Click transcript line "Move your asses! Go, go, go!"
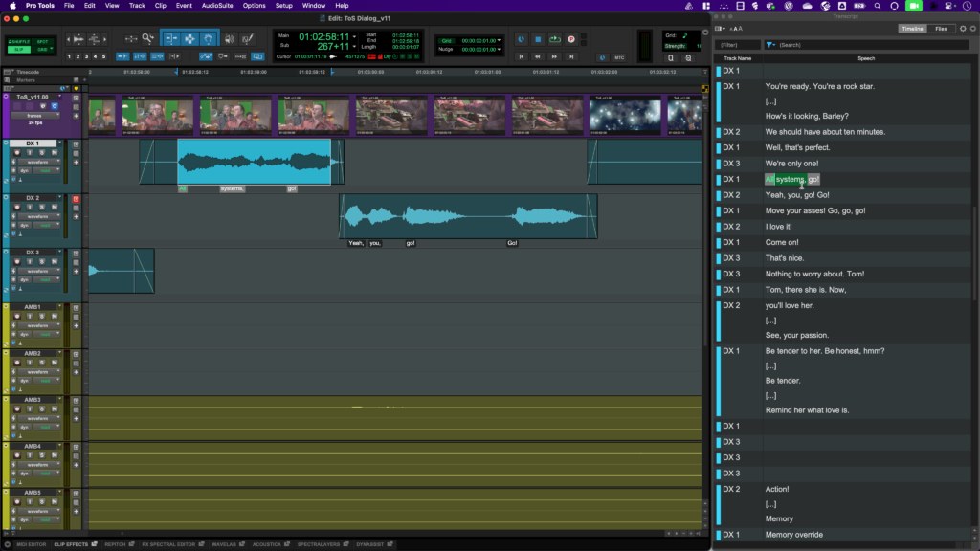The height and width of the screenshot is (551, 980). coord(815,210)
